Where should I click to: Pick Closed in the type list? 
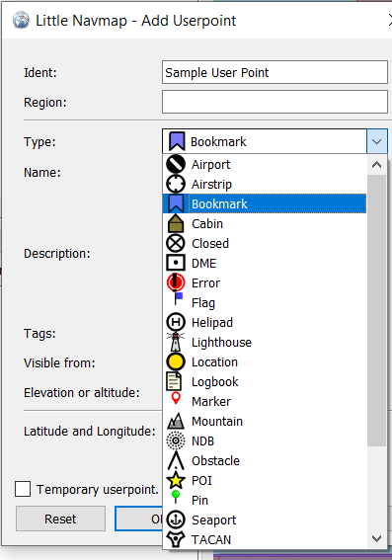coord(265,243)
